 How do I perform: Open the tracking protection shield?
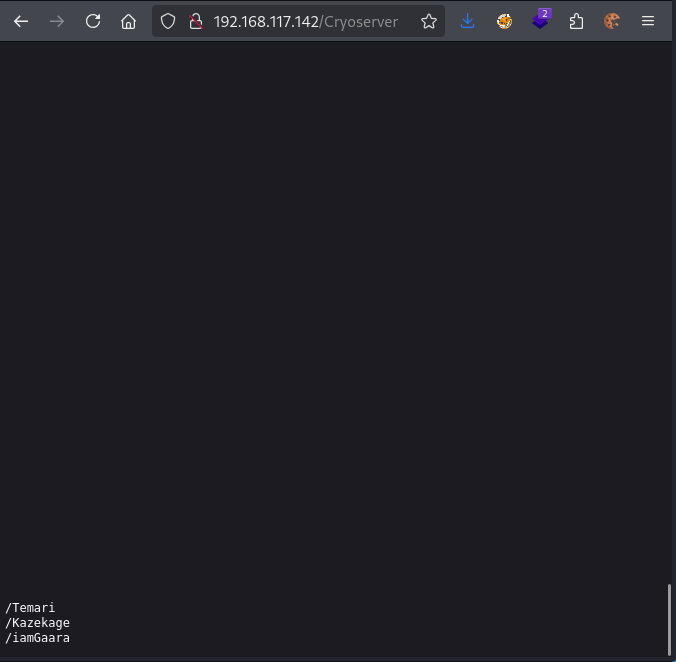(x=168, y=21)
